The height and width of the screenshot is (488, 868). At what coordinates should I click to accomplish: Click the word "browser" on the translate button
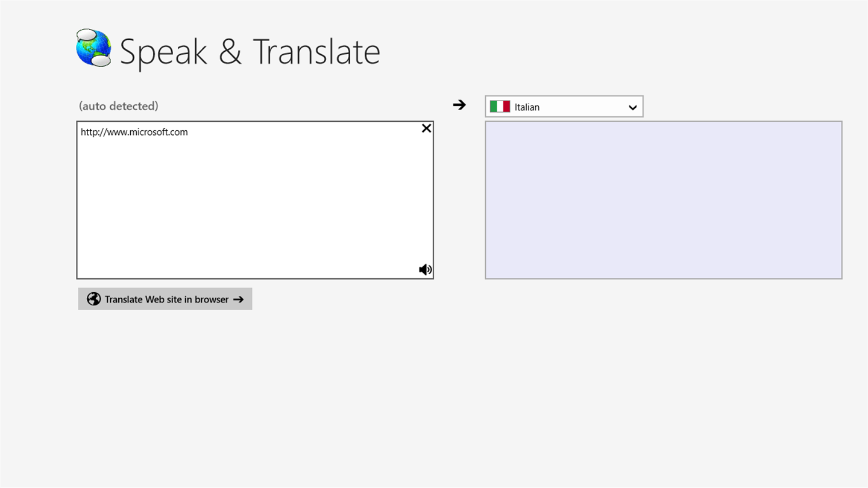click(x=212, y=299)
